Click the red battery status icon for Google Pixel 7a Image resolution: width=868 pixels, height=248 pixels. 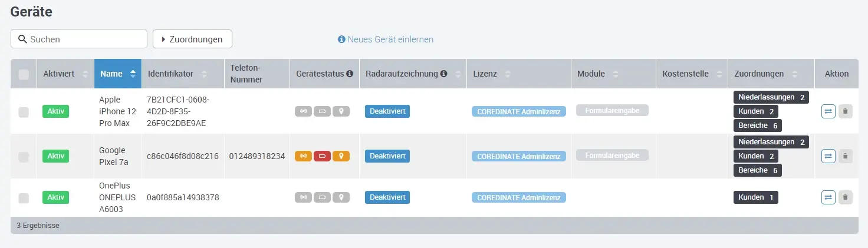[322, 156]
